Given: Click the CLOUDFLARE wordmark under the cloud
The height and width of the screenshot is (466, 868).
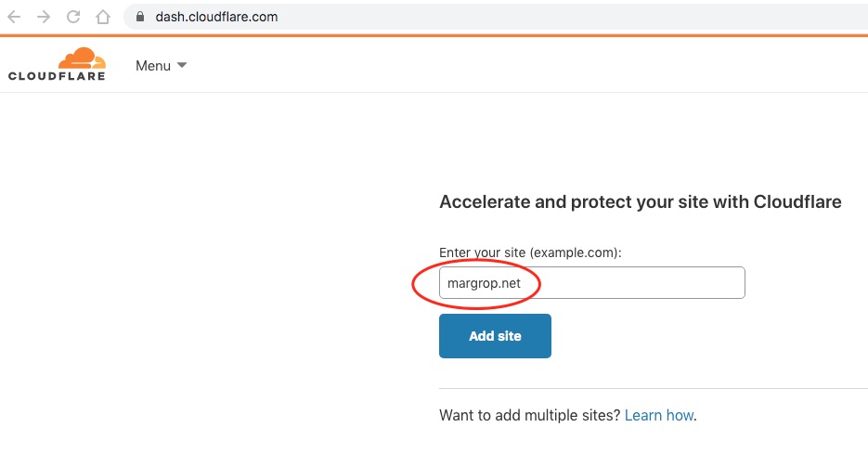Looking at the screenshot, I should point(57,76).
